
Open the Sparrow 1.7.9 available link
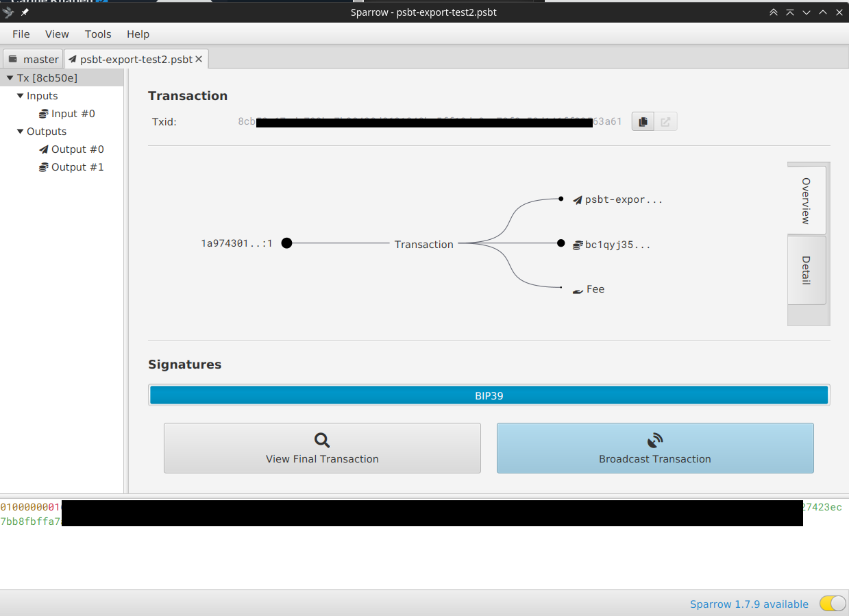(x=749, y=604)
